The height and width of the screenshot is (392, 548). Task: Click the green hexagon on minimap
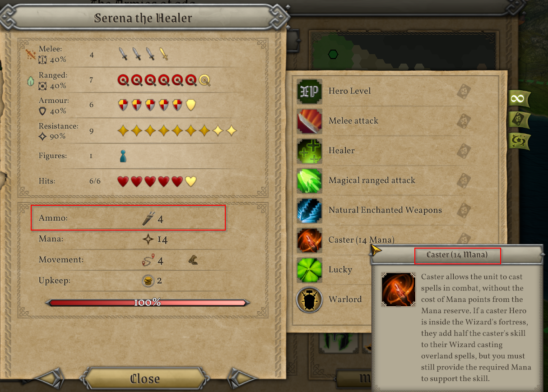click(333, 55)
